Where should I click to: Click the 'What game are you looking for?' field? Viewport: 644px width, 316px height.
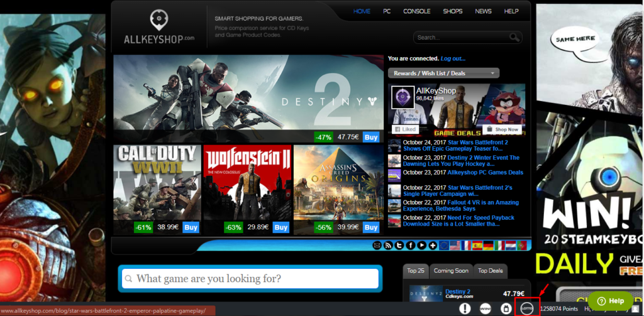coord(250,278)
